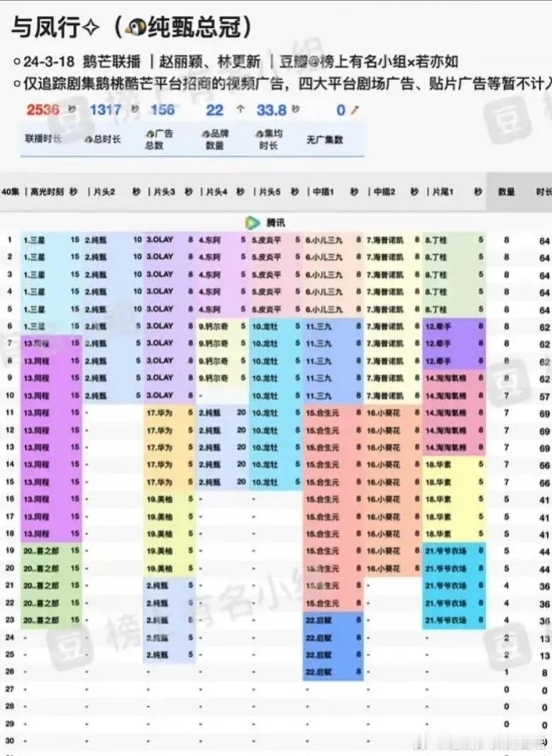Image resolution: width=552 pixels, height=756 pixels.
Task: Click the 数量 column header
Action: pyautogui.click(x=506, y=192)
